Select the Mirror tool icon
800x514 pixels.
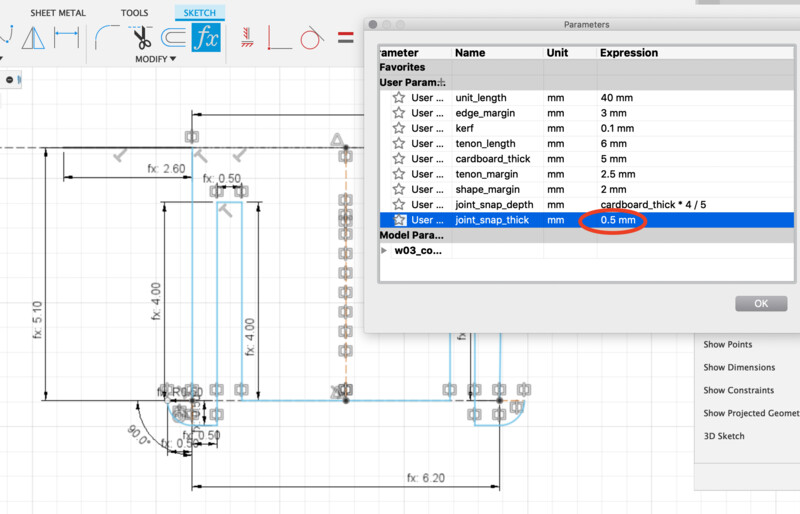[33, 38]
